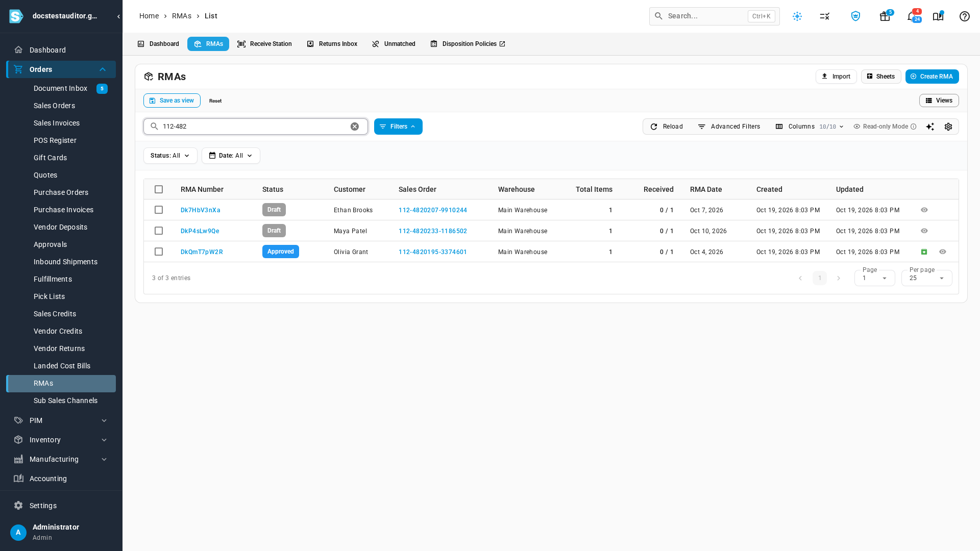Click the Advanced Filters button
This screenshot has width=980, height=551.
(x=729, y=127)
